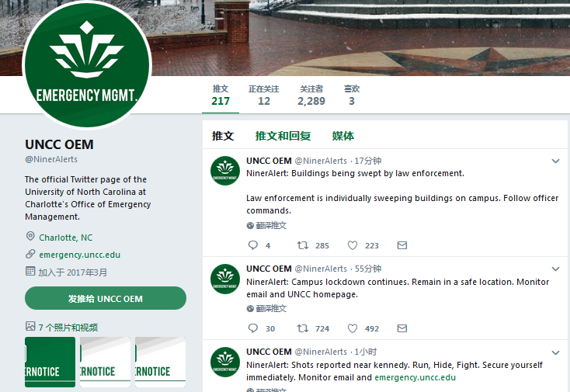Open the emergency.uncc.edu profile website link
Screen dimensions: 570x392
coord(79,255)
